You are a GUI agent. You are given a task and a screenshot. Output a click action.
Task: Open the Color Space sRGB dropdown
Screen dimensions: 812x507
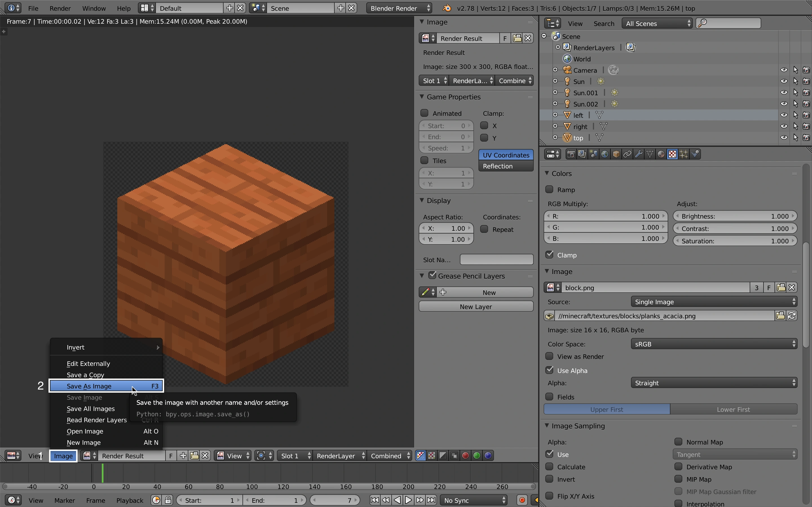pos(713,344)
